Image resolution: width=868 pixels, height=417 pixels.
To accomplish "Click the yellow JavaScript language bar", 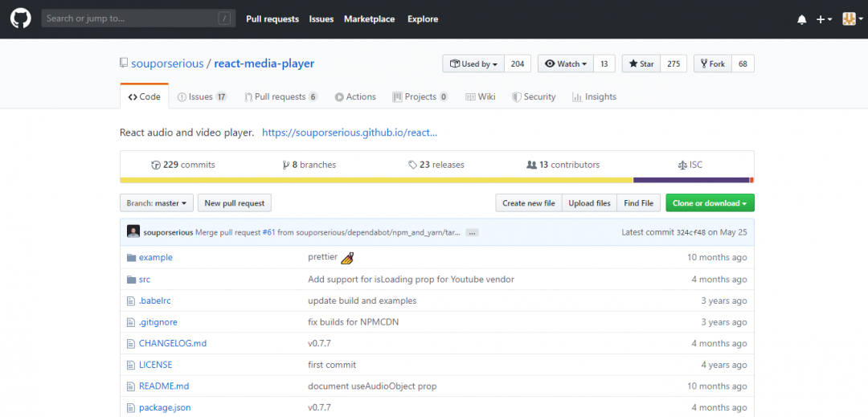I will (376, 180).
